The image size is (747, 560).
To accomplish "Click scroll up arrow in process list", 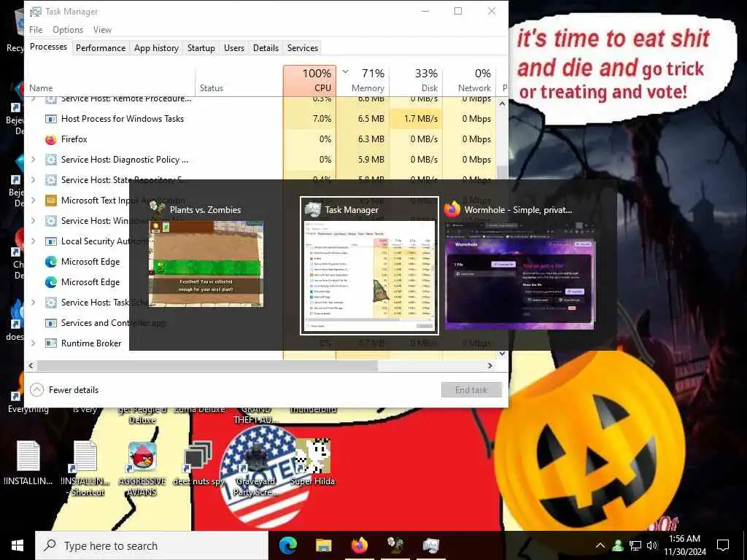I will click(502, 104).
